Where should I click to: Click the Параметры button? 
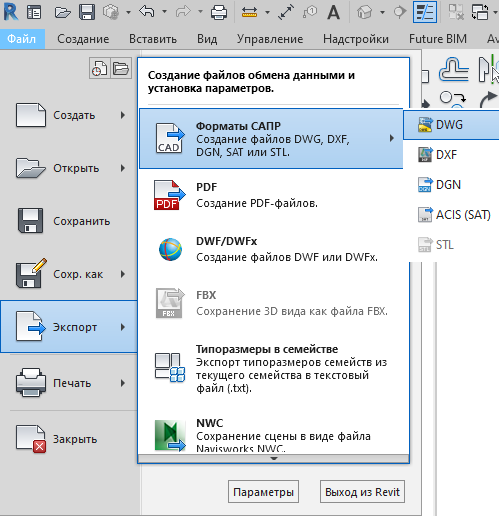coord(263,492)
